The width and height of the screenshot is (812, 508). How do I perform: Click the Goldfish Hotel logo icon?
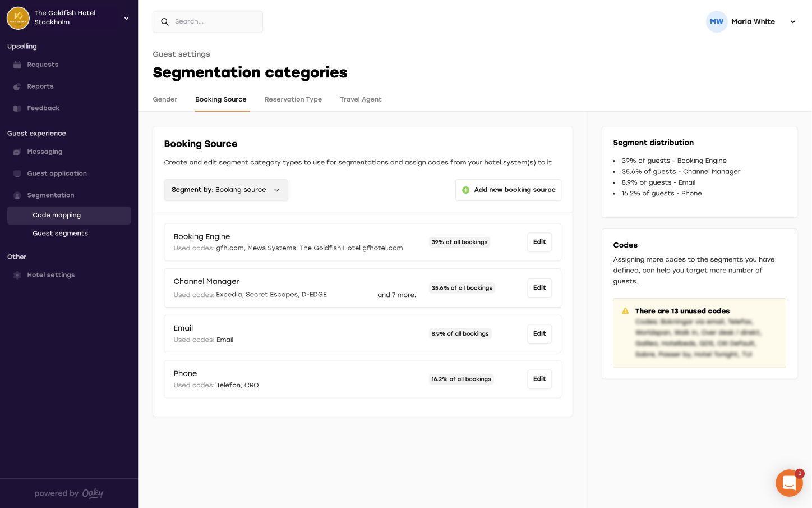pyautogui.click(x=18, y=18)
